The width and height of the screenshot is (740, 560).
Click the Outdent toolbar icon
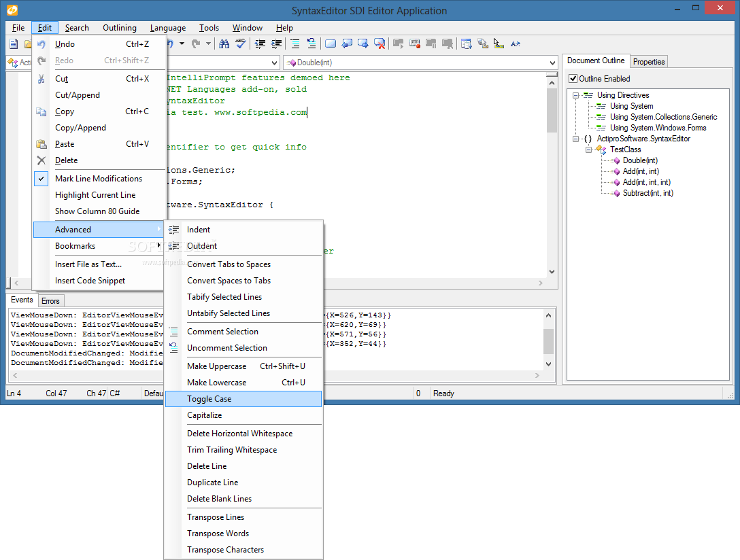click(260, 44)
